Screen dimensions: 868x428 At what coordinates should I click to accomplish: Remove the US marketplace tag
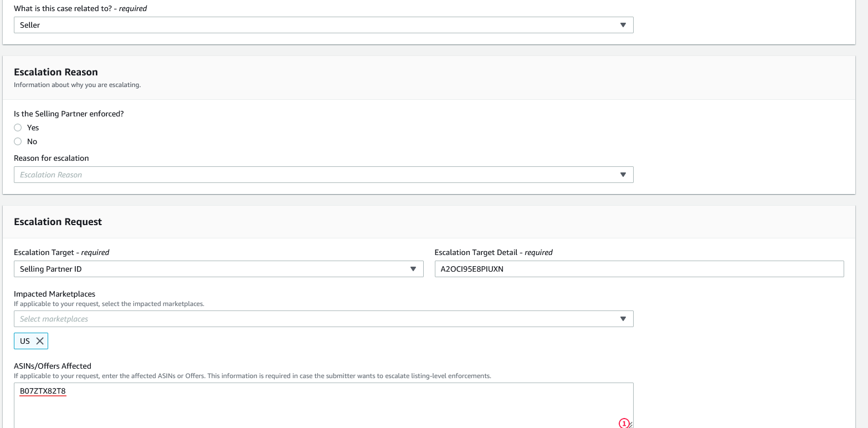pyautogui.click(x=40, y=341)
